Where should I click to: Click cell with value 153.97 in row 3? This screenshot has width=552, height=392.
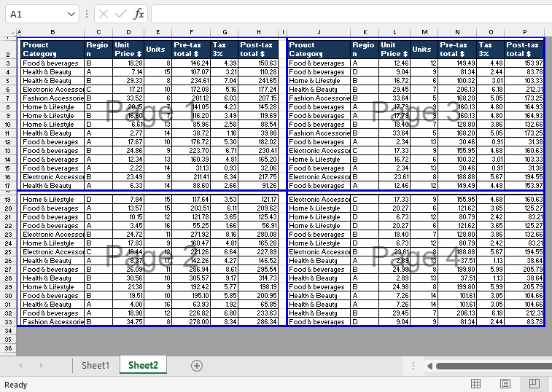pos(524,63)
